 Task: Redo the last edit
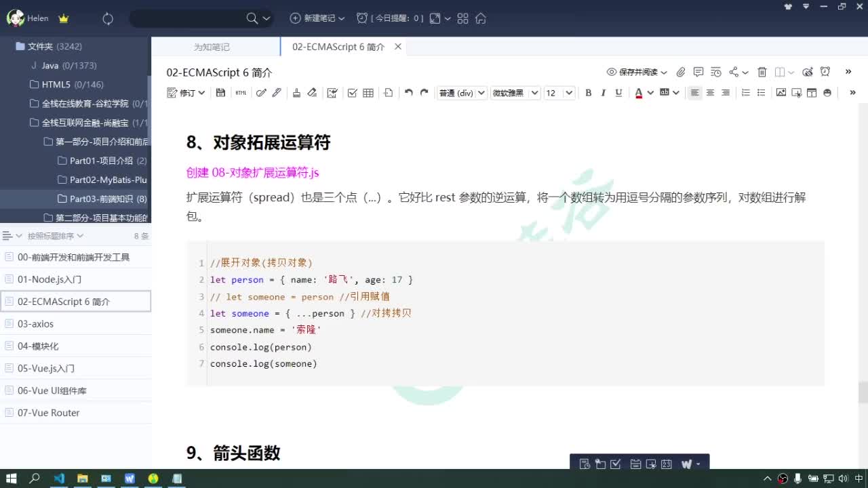tap(425, 93)
